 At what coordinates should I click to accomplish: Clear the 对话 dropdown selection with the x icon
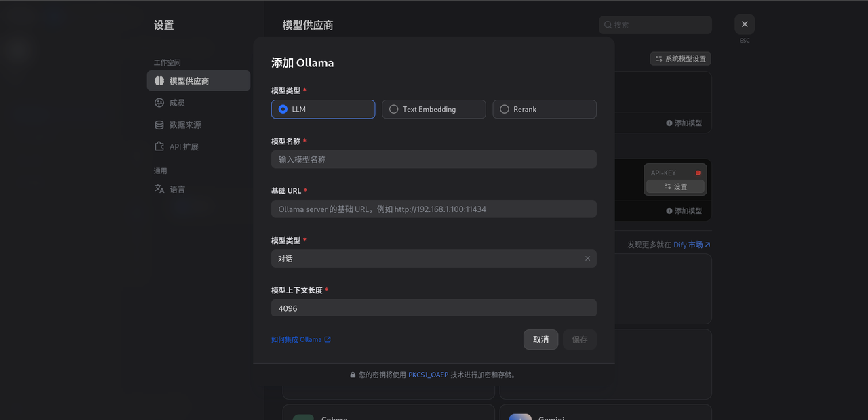coord(587,259)
